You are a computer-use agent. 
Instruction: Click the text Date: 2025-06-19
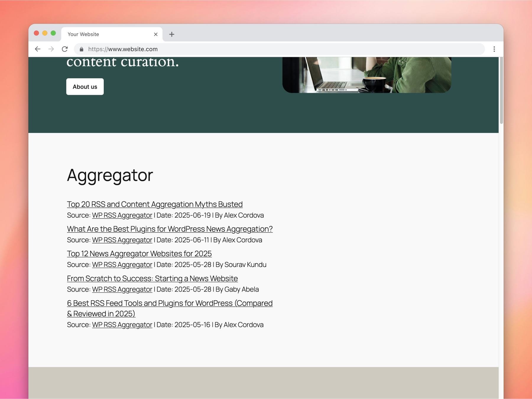pyautogui.click(x=184, y=215)
